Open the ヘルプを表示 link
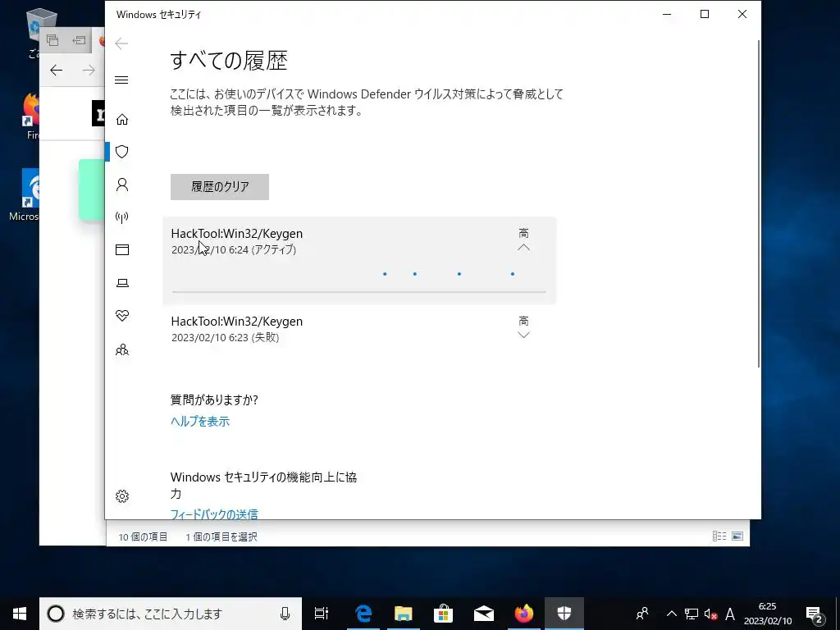Viewport: 840px width, 630px height. pos(200,421)
